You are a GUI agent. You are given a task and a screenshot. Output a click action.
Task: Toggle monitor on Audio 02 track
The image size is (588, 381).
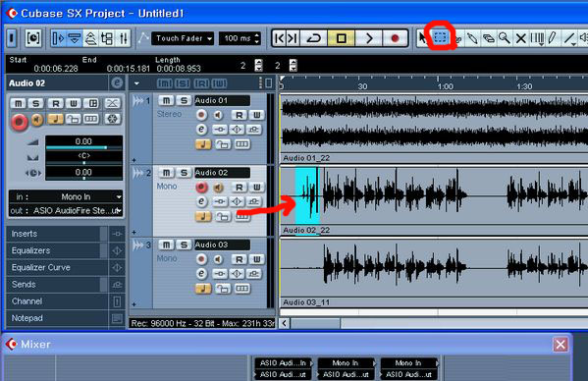pyautogui.click(x=218, y=187)
